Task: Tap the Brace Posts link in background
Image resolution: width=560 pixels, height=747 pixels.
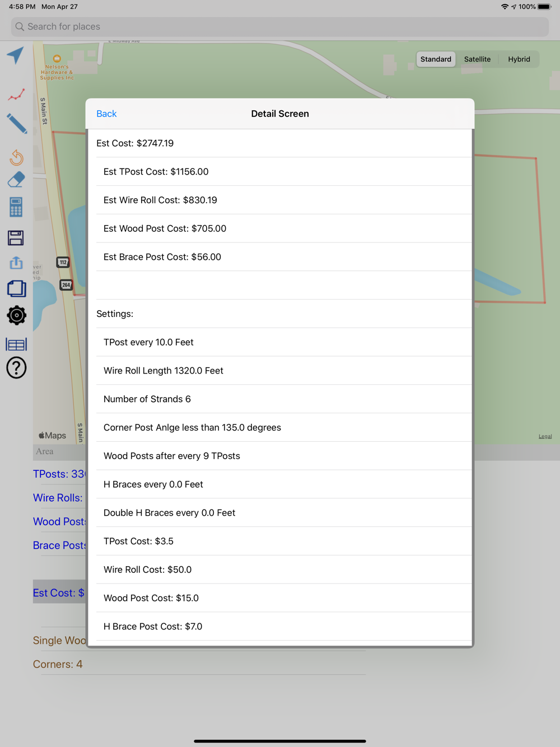Action: click(x=59, y=545)
